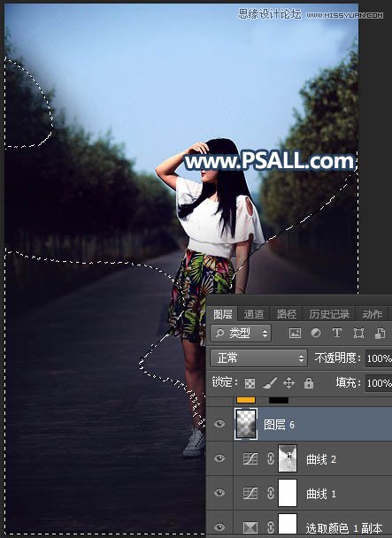
Task: Open the 正常 blend mode dropdown
Action: [258, 357]
